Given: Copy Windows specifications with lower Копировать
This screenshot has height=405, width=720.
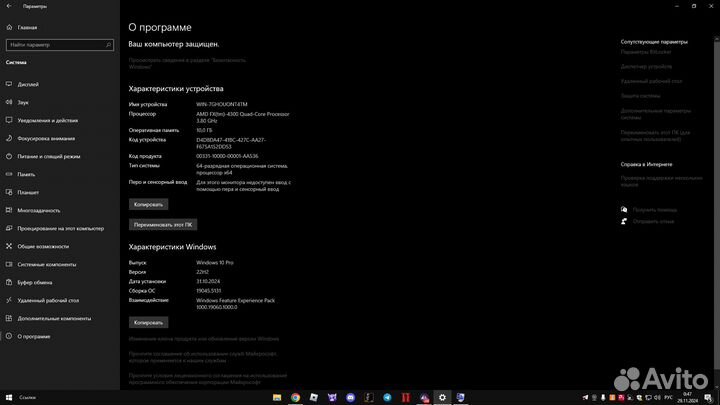Looking at the screenshot, I should pyautogui.click(x=148, y=323).
